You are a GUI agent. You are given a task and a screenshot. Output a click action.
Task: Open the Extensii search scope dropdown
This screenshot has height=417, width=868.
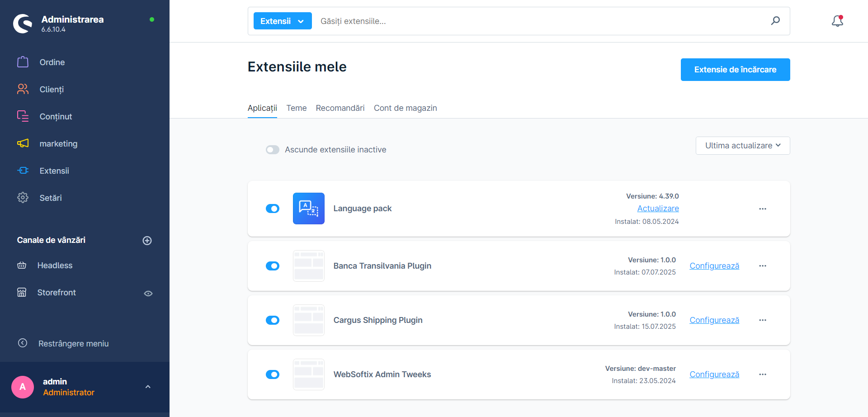click(x=283, y=21)
